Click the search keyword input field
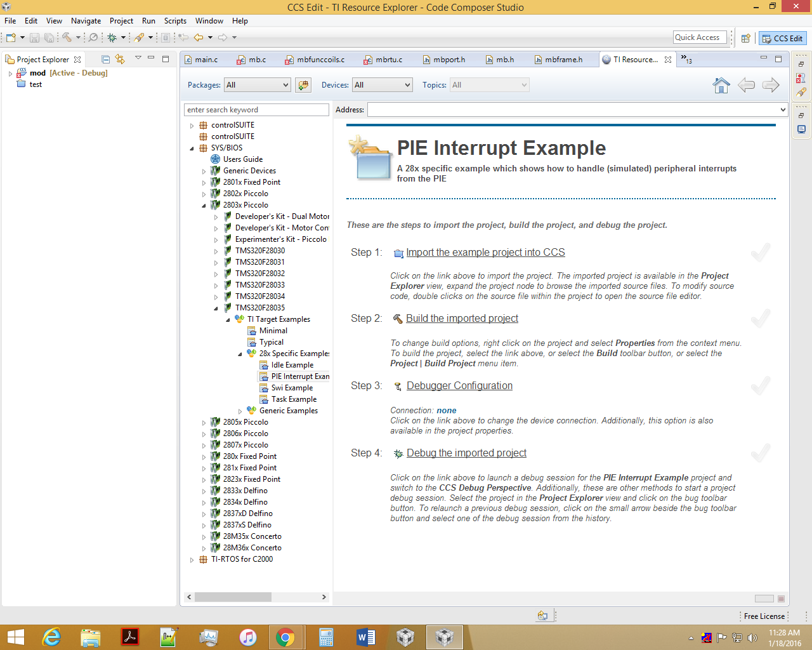Viewport: 812px width, 650px height. (x=256, y=110)
